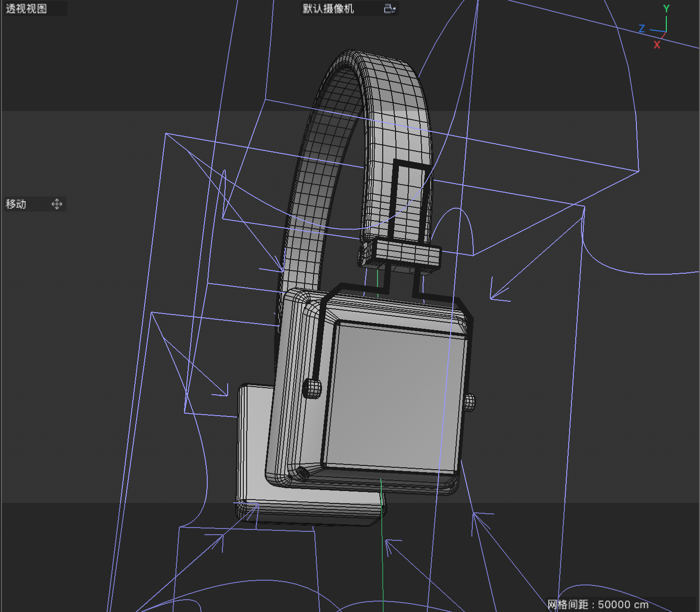The width and height of the screenshot is (700, 612).
Task: Click the blue Z axis label
Action: click(642, 28)
